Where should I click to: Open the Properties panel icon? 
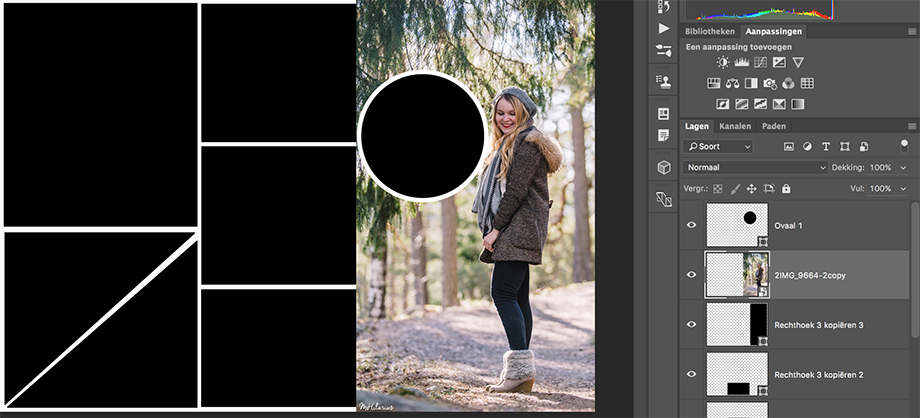(x=664, y=113)
